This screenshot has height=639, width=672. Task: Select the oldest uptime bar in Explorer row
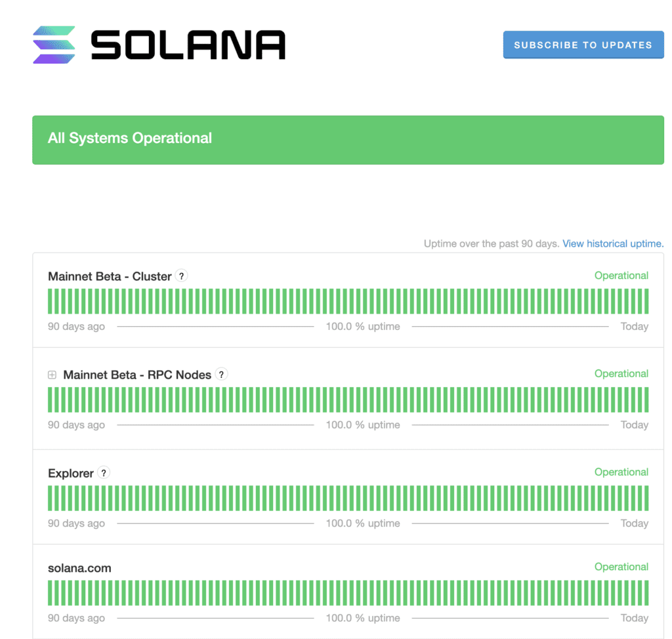pos(51,498)
